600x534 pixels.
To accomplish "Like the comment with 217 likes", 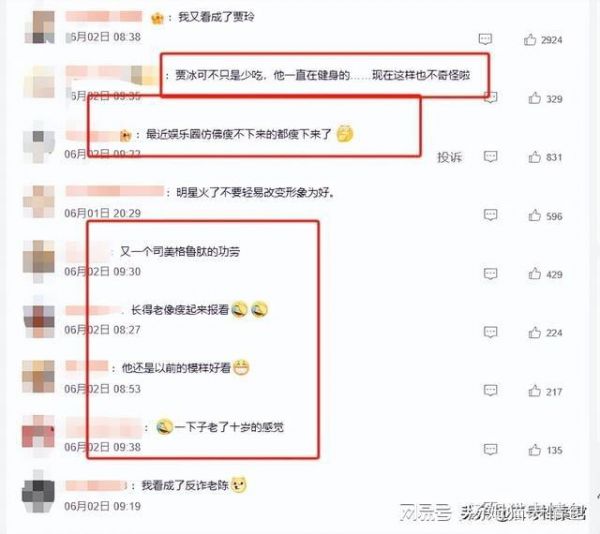I will [x=535, y=391].
